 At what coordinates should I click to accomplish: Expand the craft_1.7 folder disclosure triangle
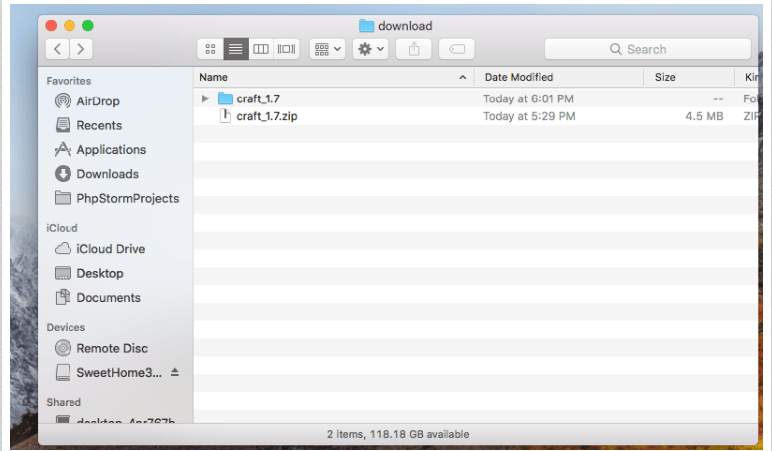point(205,99)
